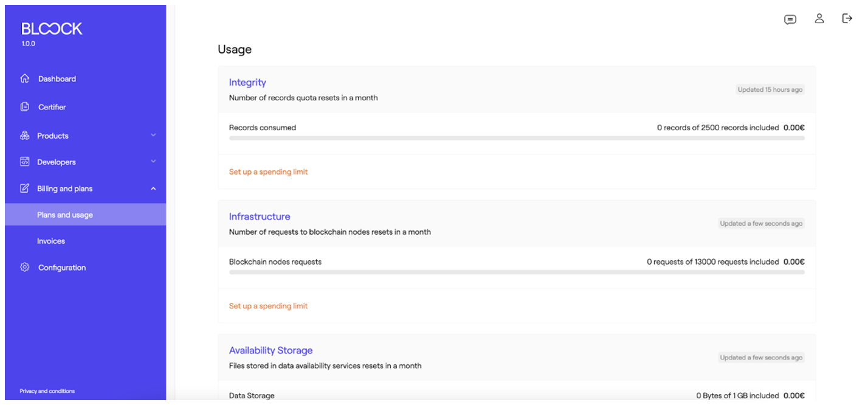Click the logout icon at top right
This screenshot has height=405, width=868.
pos(847,19)
